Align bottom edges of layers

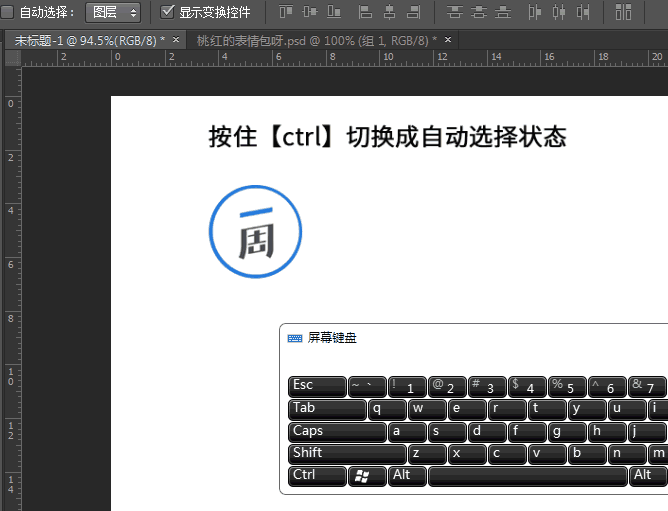click(x=334, y=12)
